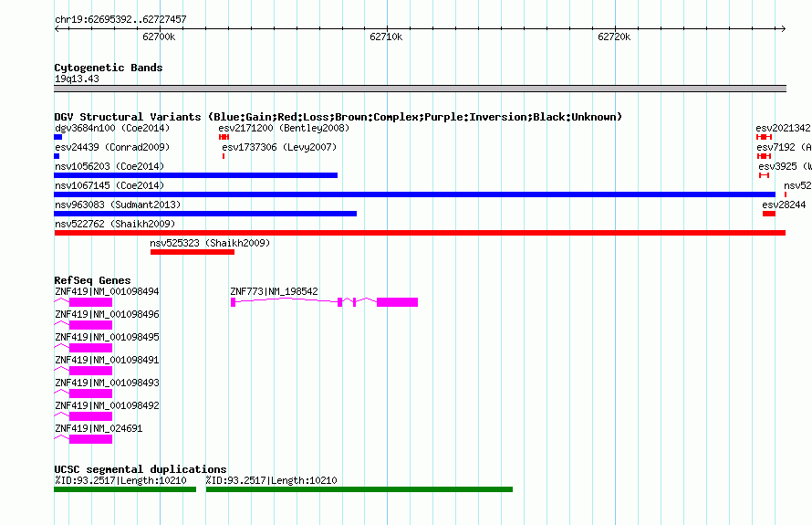This screenshot has width=812, height=525.
Task: Click the UCSC segmental duplications track title
Action: pyautogui.click(x=141, y=469)
